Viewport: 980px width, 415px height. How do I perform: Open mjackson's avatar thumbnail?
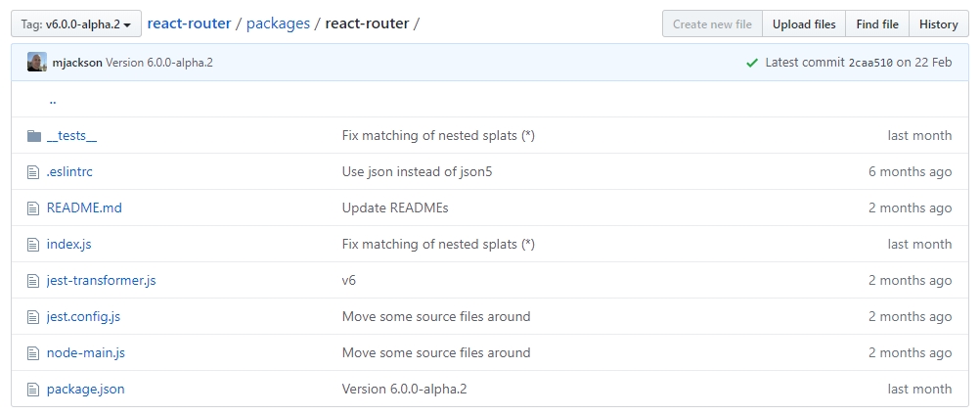point(37,62)
